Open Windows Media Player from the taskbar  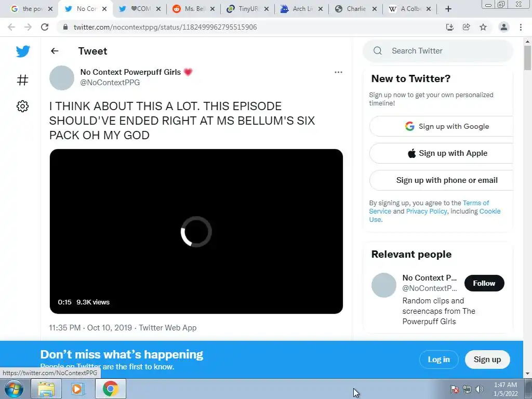pos(77,389)
